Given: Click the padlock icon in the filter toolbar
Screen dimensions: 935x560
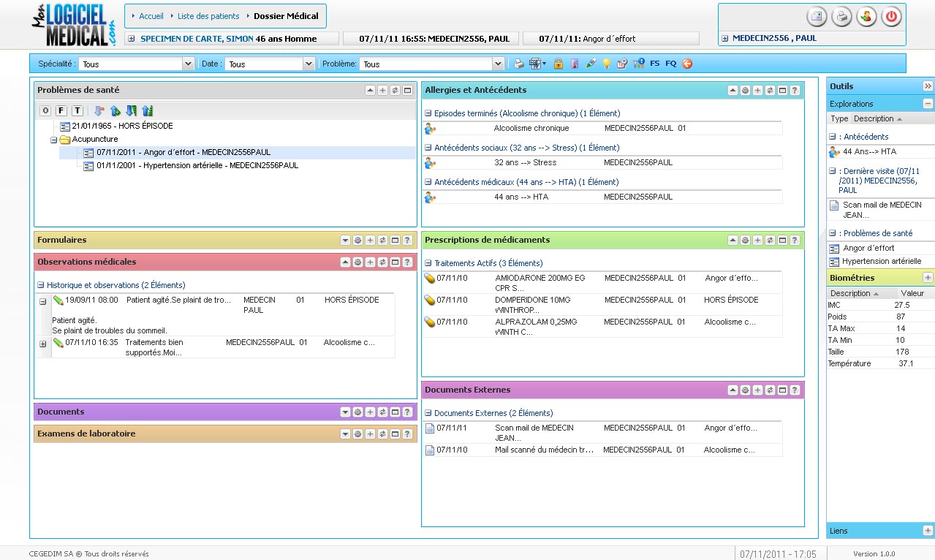Looking at the screenshot, I should tap(559, 64).
